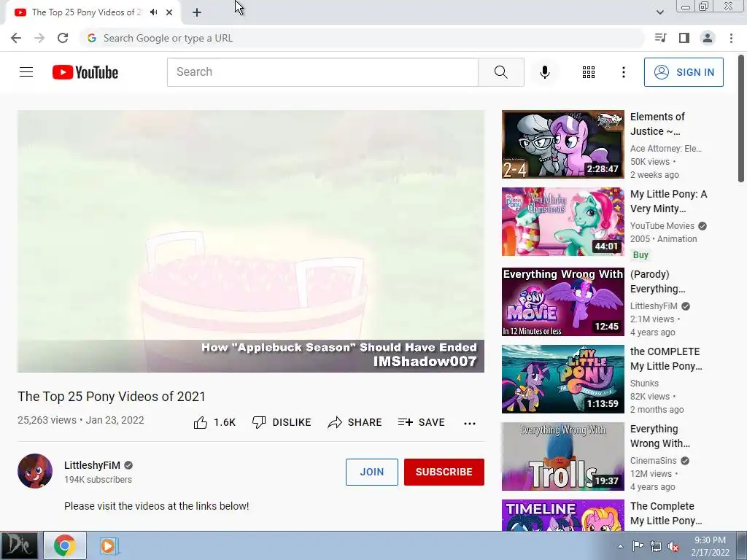747x560 pixels.
Task: Click the Chrome address bar
Action: point(362,38)
